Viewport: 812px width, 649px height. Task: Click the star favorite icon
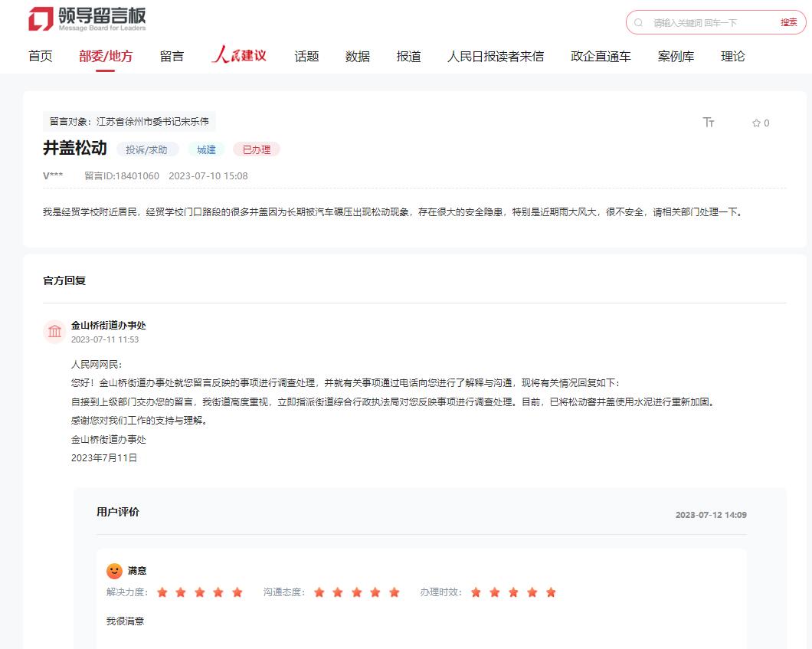click(x=756, y=123)
